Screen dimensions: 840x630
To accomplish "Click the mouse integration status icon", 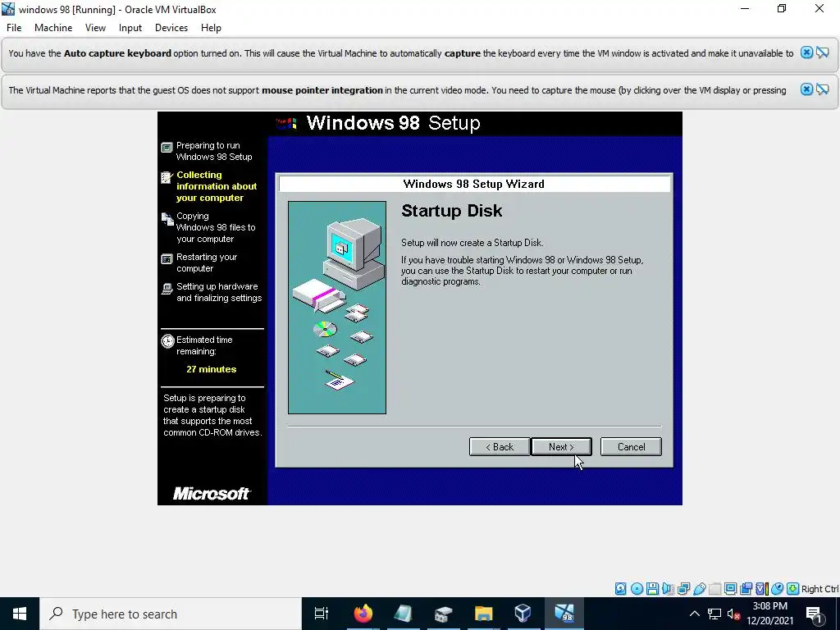I will (x=777, y=589).
